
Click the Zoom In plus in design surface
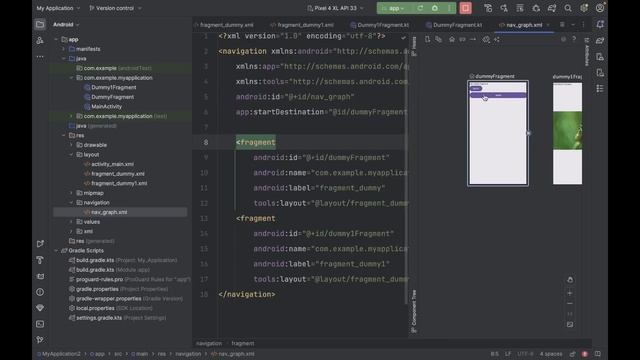pos(570,293)
